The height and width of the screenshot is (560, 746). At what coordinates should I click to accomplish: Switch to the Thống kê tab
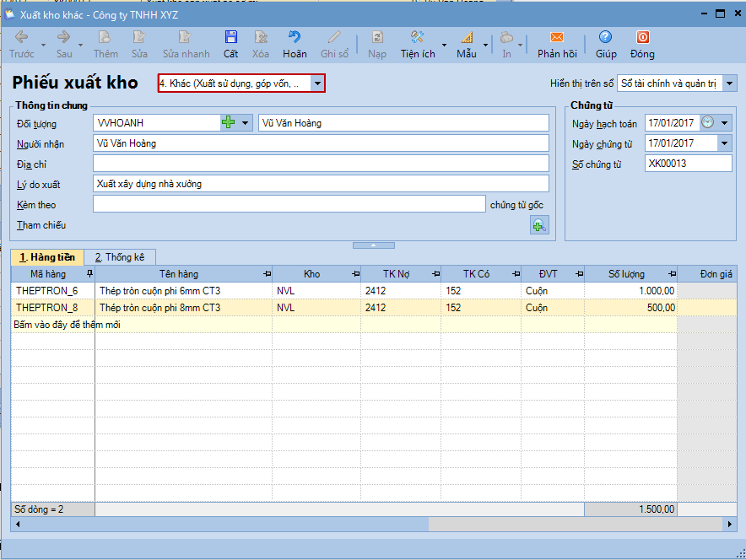click(x=119, y=257)
